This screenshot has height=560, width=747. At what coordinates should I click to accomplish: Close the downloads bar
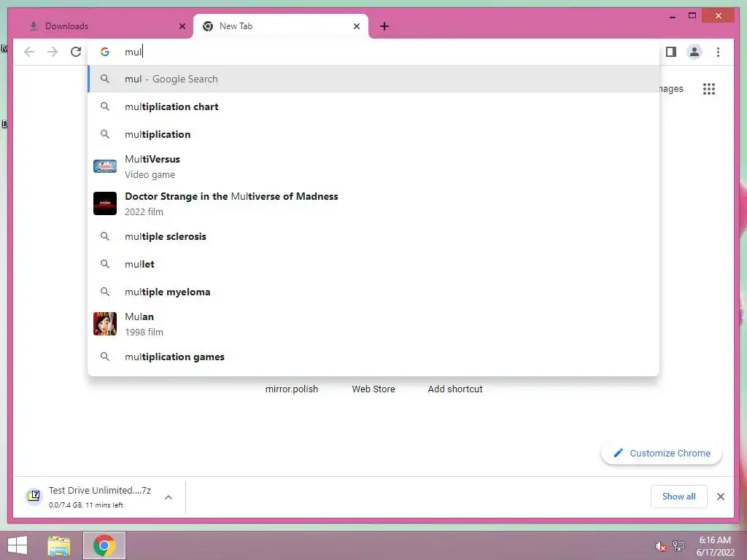(720, 497)
